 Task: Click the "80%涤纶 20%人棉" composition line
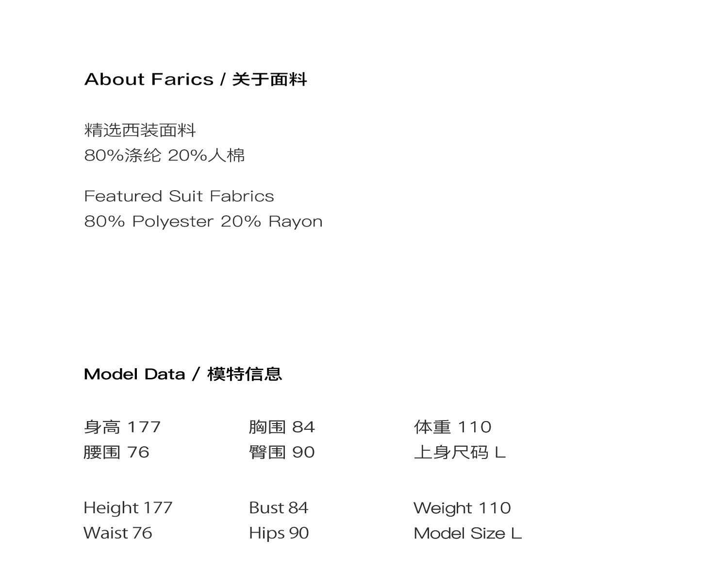pos(164,155)
